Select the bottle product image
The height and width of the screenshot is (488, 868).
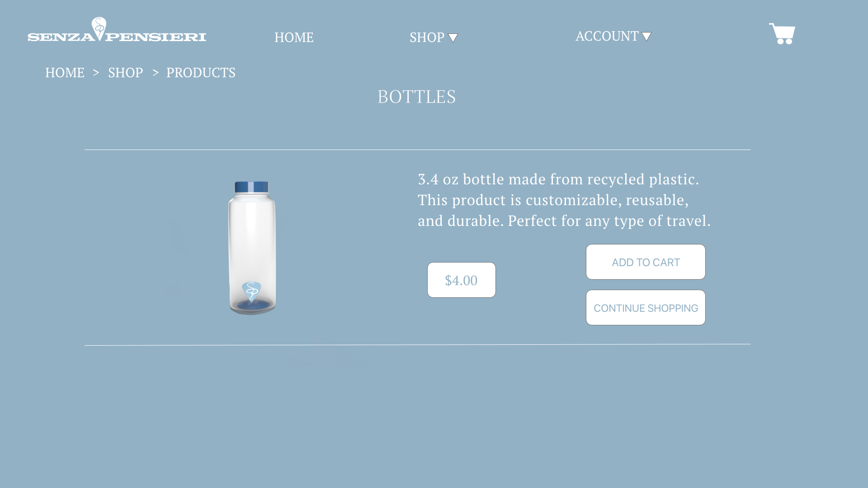(x=252, y=248)
